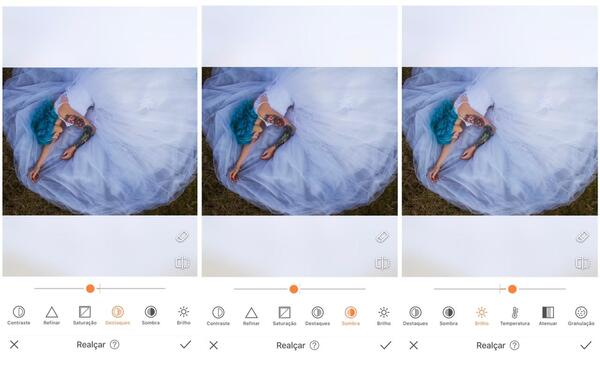Select Destaques tool in right screenshot
This screenshot has height=366, width=600.
coord(415,316)
